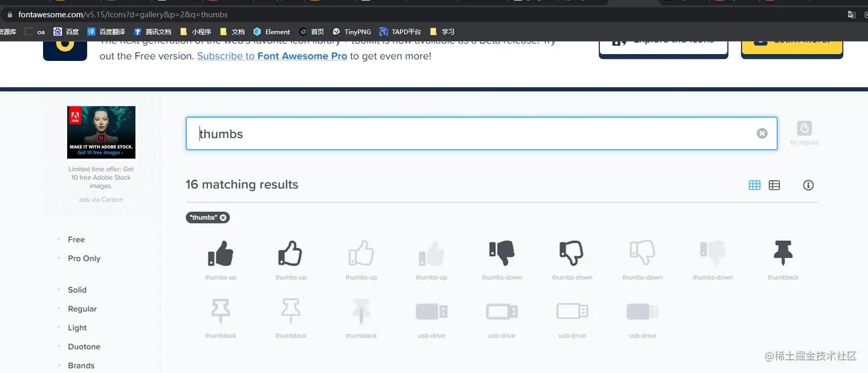
Task: Open the 文档 bookmark folder
Action: (232, 32)
